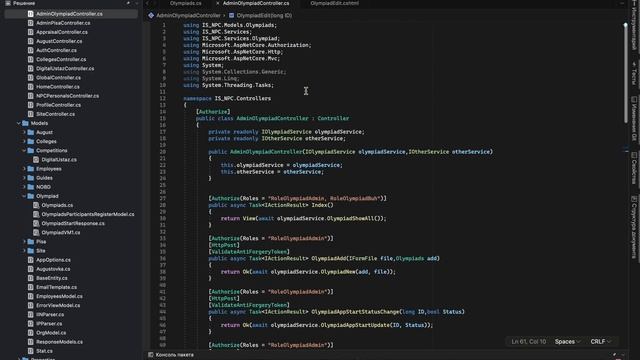Click the editor vertical scrollbar thumb
Screen dimensions: 640x360
(x=625, y=73)
